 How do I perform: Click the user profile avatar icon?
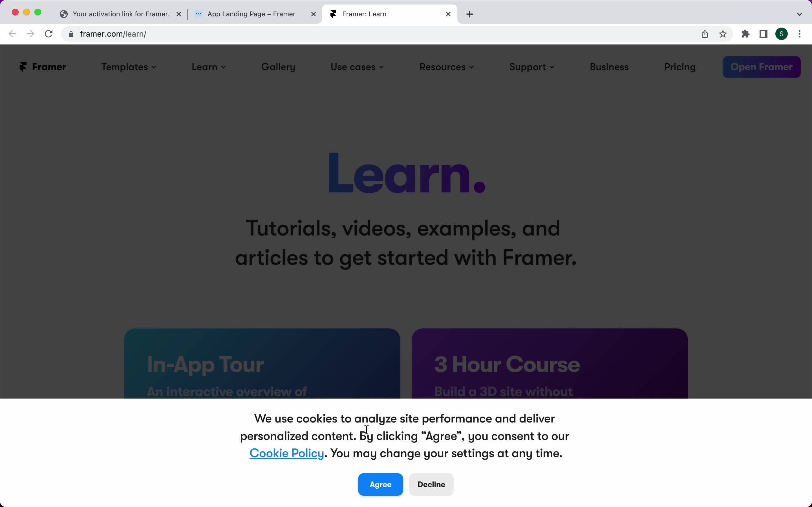[782, 34]
